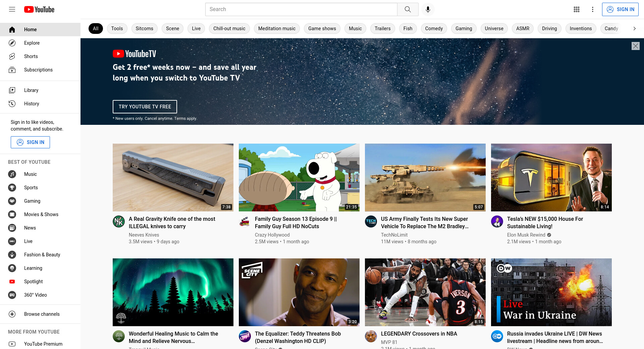Open the 'Tesla's NEW $15,000 House' title
Screen dimensions: 644x349
point(545,222)
